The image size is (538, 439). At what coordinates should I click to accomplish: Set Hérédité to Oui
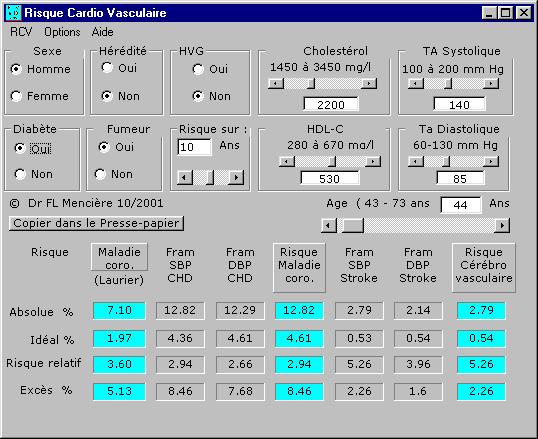click(107, 68)
